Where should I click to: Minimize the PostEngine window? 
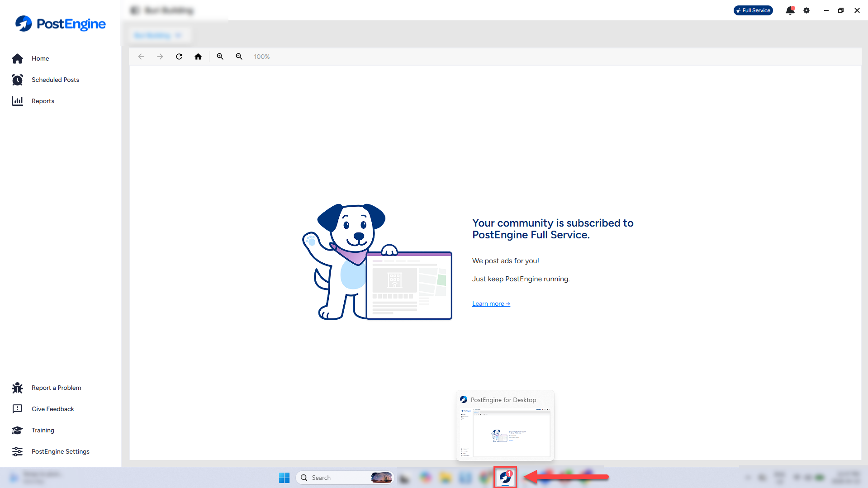826,10
